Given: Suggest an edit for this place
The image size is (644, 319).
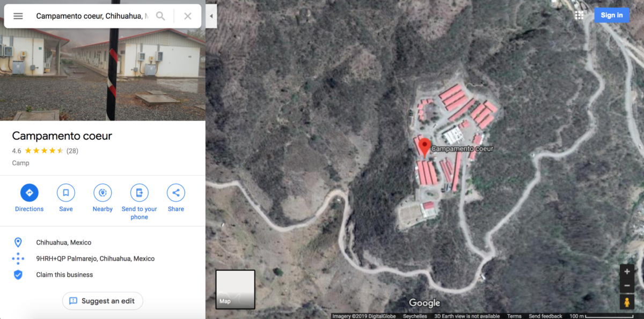Looking at the screenshot, I should click(x=103, y=301).
